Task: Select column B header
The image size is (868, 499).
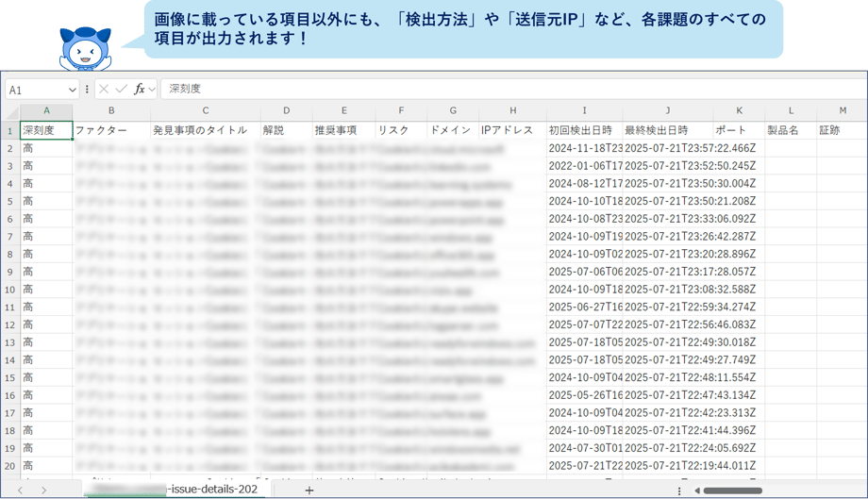Action: [111, 110]
